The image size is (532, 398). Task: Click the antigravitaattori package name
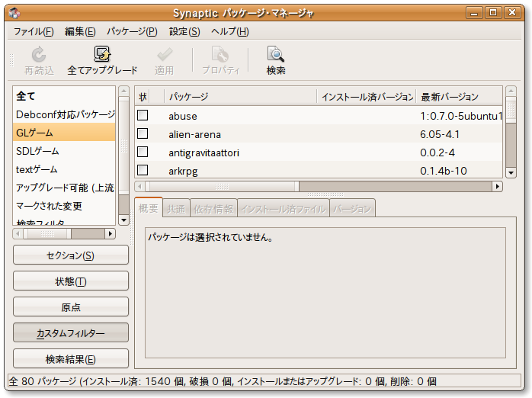204,152
